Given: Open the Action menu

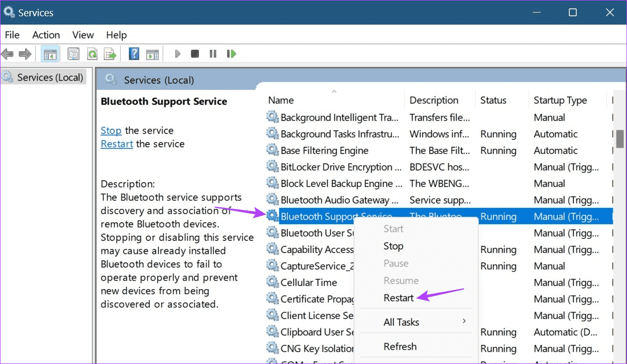Looking at the screenshot, I should coord(46,35).
